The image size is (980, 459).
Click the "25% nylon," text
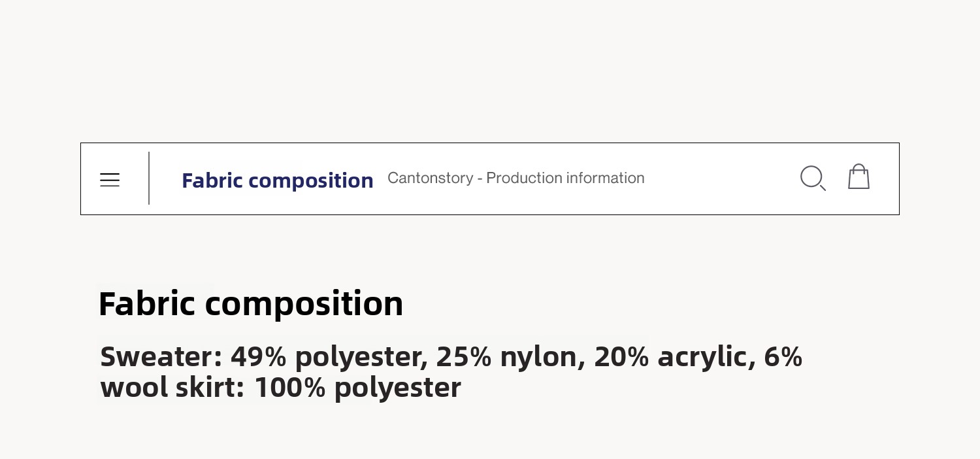click(511, 357)
